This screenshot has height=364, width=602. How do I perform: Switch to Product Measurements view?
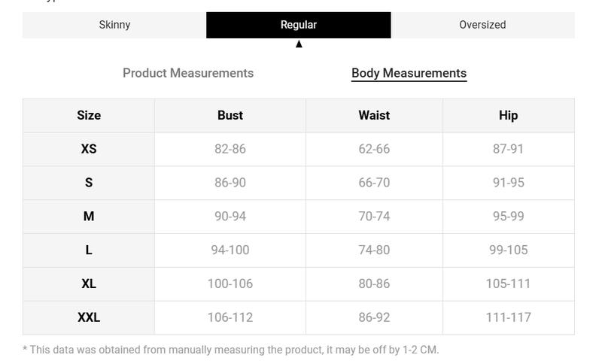[188, 73]
